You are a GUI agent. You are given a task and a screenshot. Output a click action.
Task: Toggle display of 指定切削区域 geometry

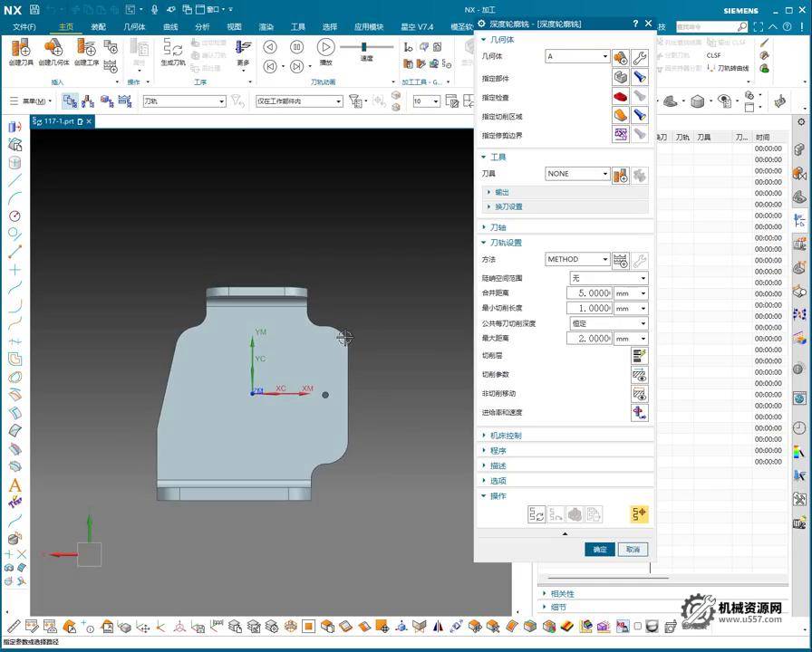[x=641, y=116]
